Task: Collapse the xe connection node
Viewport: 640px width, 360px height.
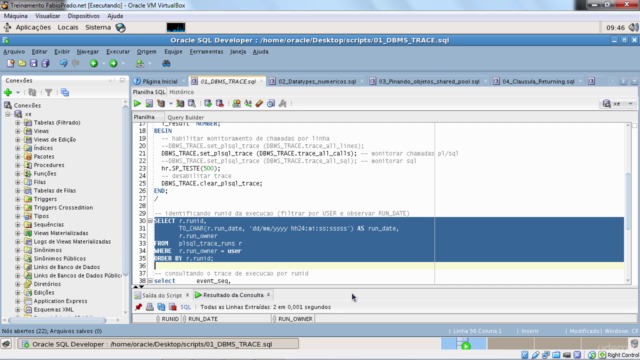Action: coord(8,114)
